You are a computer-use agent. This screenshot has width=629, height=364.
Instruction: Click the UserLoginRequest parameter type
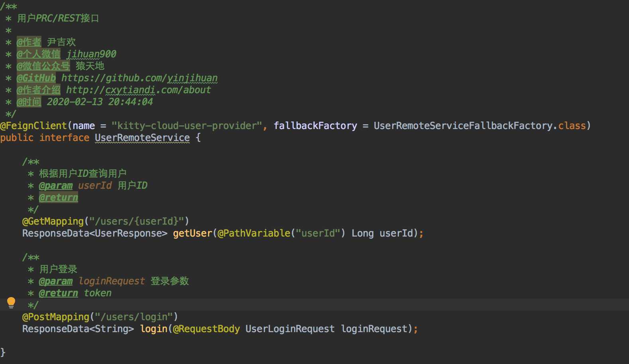click(290, 329)
